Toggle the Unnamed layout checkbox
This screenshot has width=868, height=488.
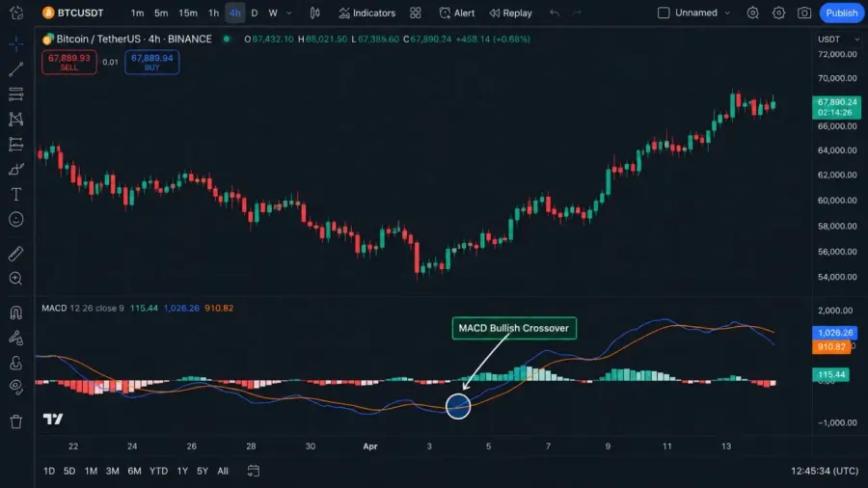coord(664,13)
